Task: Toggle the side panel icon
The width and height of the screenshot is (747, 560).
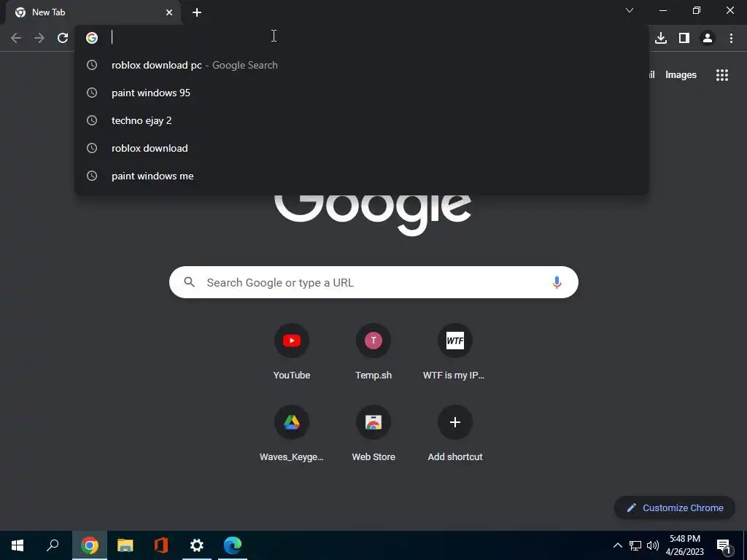Action: click(x=684, y=38)
